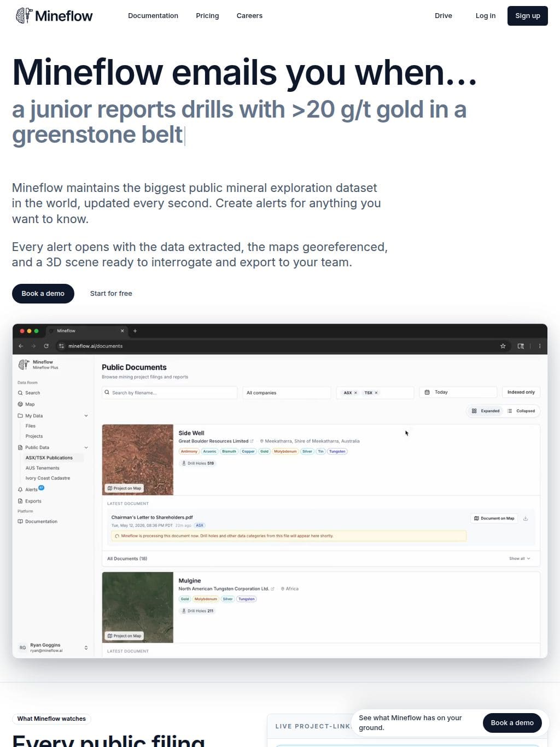Collapse the Public Data section chevron
The height and width of the screenshot is (747, 560).
coord(86,448)
